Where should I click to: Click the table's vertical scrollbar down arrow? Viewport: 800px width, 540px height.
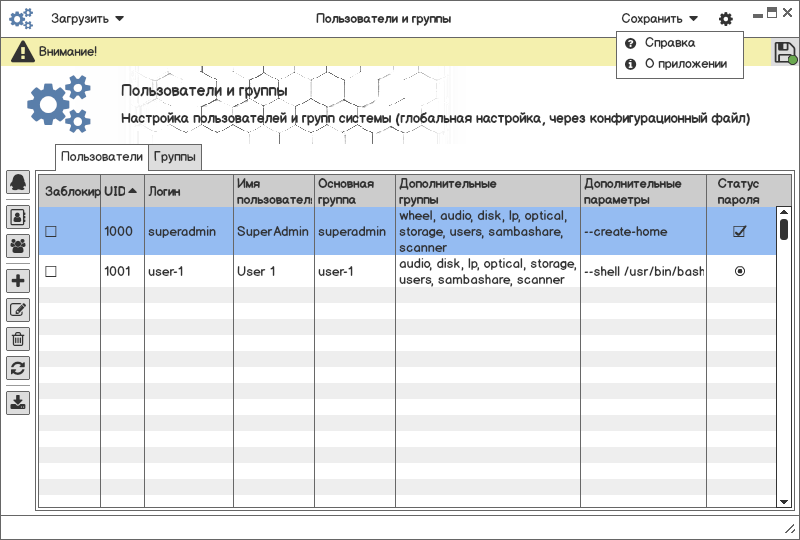click(784, 500)
